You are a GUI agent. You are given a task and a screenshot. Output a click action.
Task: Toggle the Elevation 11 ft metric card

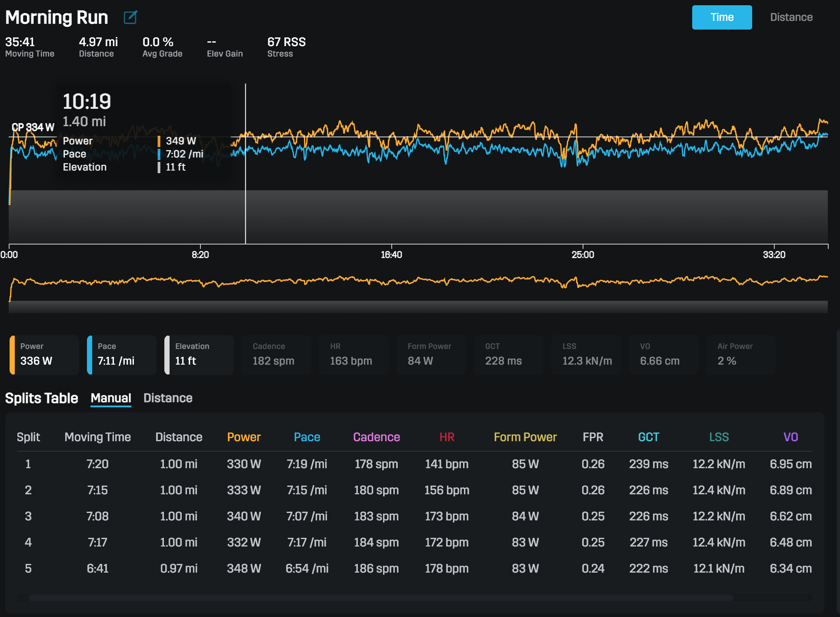click(199, 355)
